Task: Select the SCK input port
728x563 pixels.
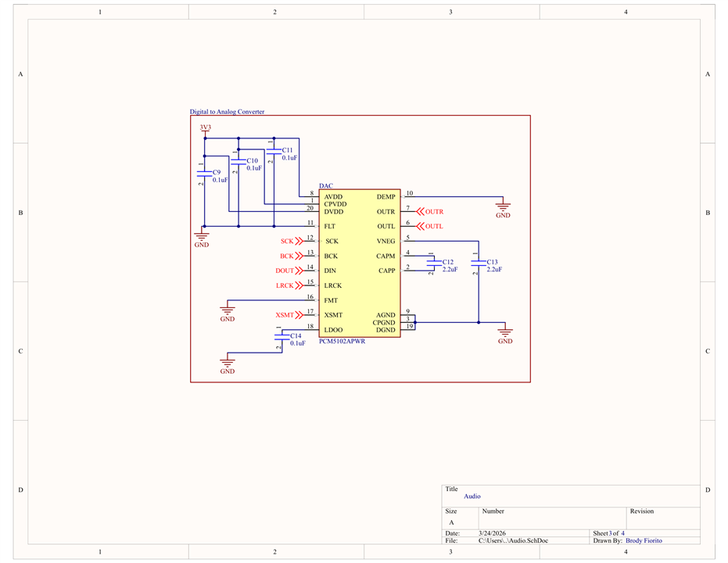Action: [292, 242]
